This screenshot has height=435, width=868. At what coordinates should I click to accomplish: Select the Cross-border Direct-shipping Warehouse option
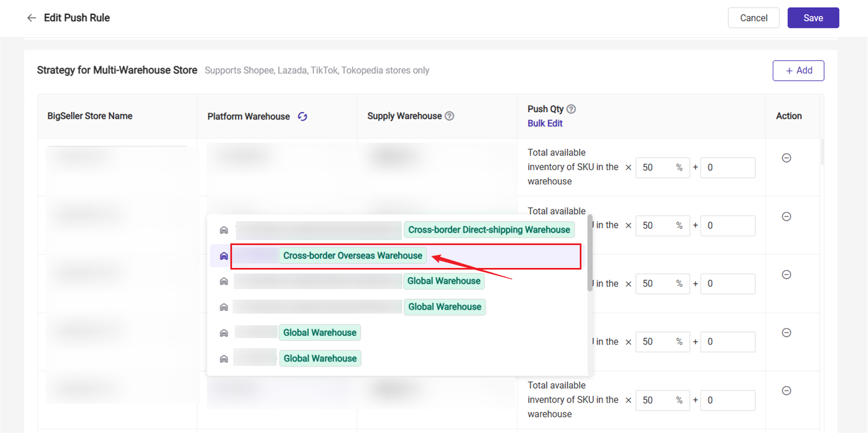489,230
